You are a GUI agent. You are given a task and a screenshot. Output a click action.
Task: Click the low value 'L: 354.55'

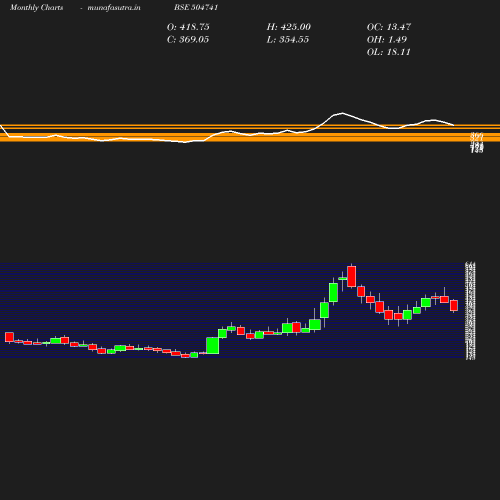pyautogui.click(x=288, y=40)
